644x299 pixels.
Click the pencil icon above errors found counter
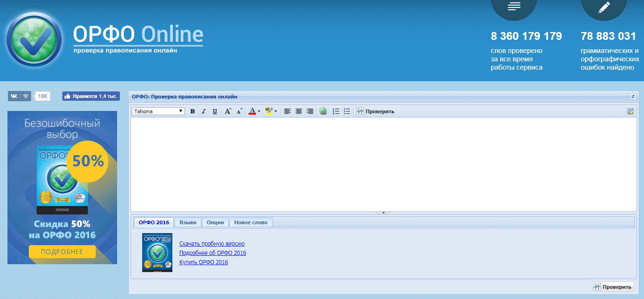click(604, 7)
